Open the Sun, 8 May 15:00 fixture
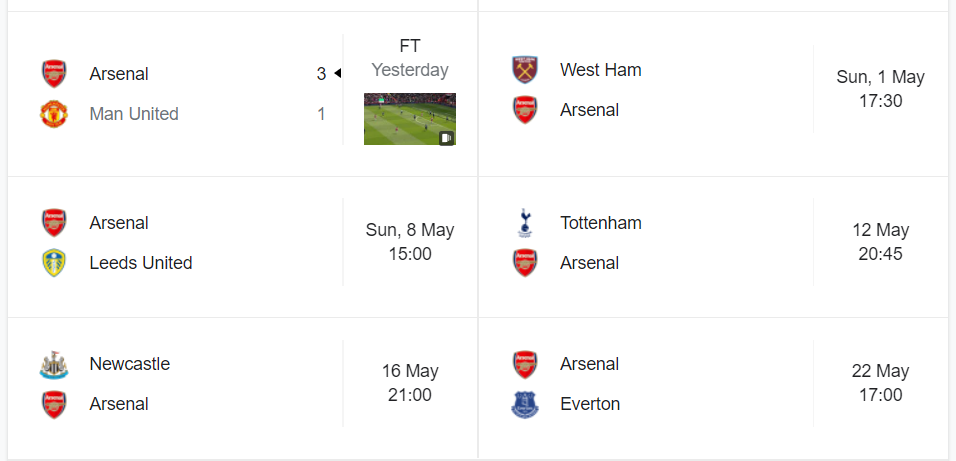 click(410, 242)
